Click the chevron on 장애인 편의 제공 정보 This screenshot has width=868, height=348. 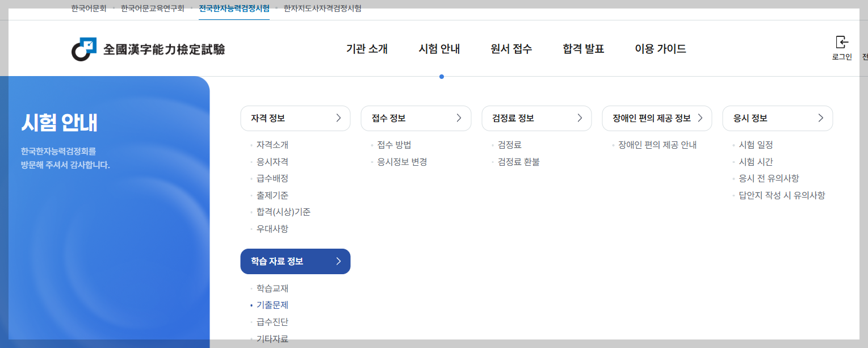coord(700,118)
